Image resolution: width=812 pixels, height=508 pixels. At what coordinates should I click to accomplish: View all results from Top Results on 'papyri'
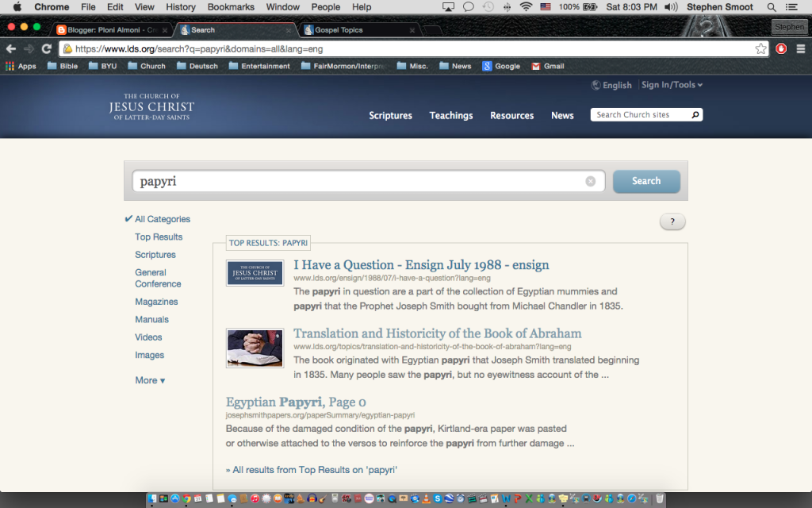(311, 470)
